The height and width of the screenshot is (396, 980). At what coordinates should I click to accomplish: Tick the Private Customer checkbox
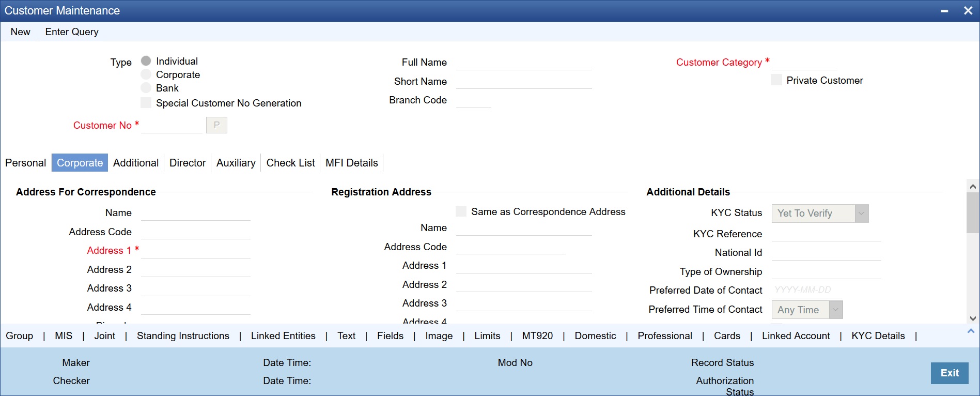tap(776, 80)
